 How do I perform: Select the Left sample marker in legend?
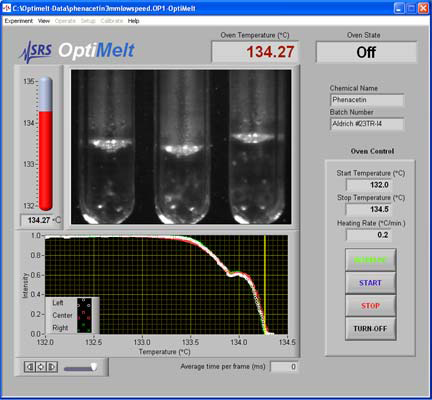(x=84, y=303)
